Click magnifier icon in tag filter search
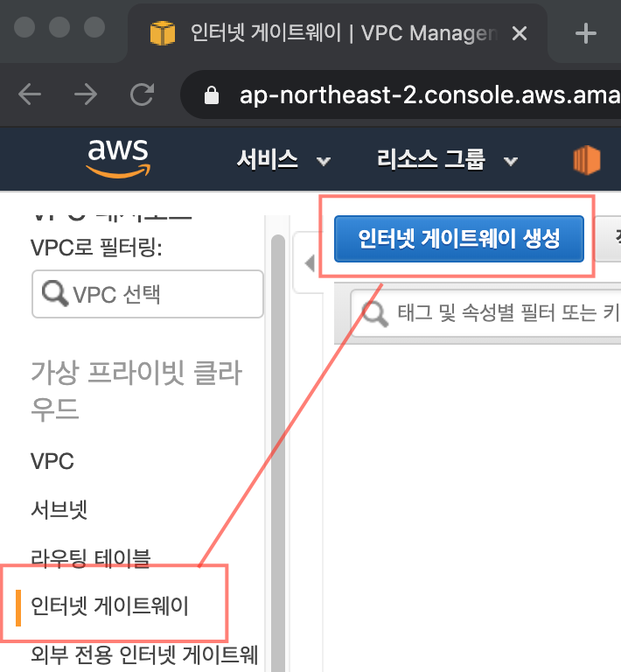Image resolution: width=621 pixels, height=672 pixels. (374, 314)
